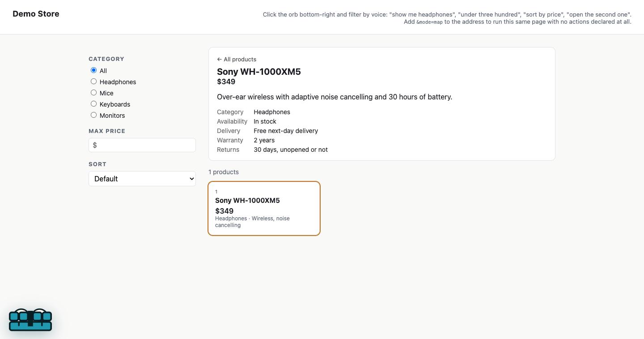Screen dimensions: 644x339
Task: Open the Sort dropdown
Action: pyautogui.click(x=142, y=179)
